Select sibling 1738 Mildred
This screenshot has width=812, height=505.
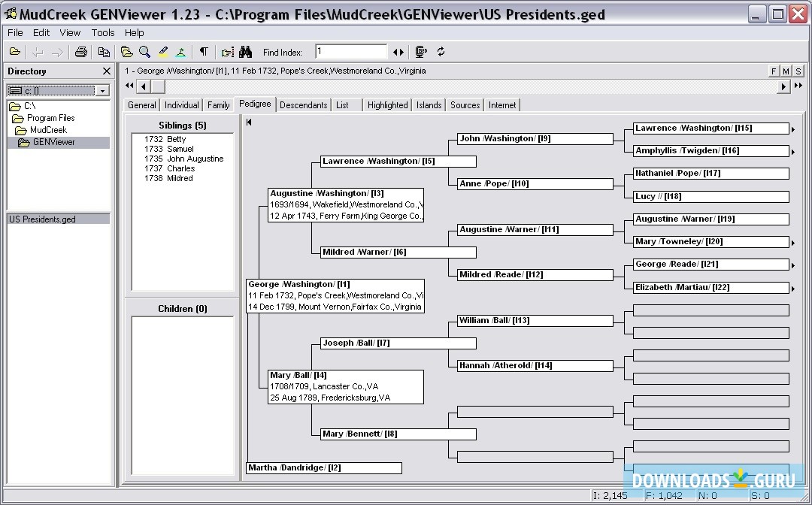click(169, 179)
